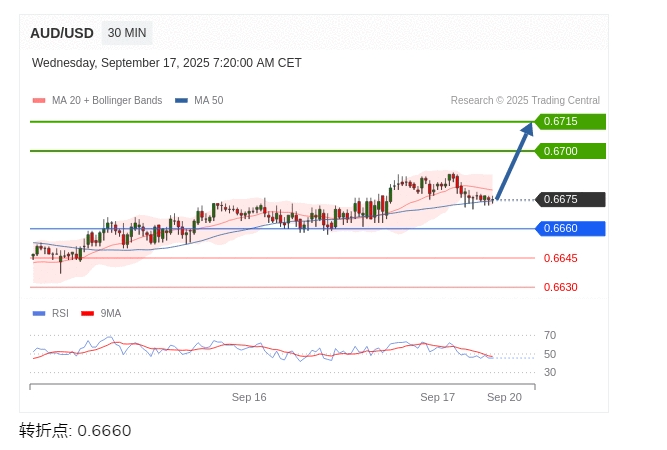Click the 0.6715 green resistance label
The height and width of the screenshot is (450, 667).
click(570, 122)
